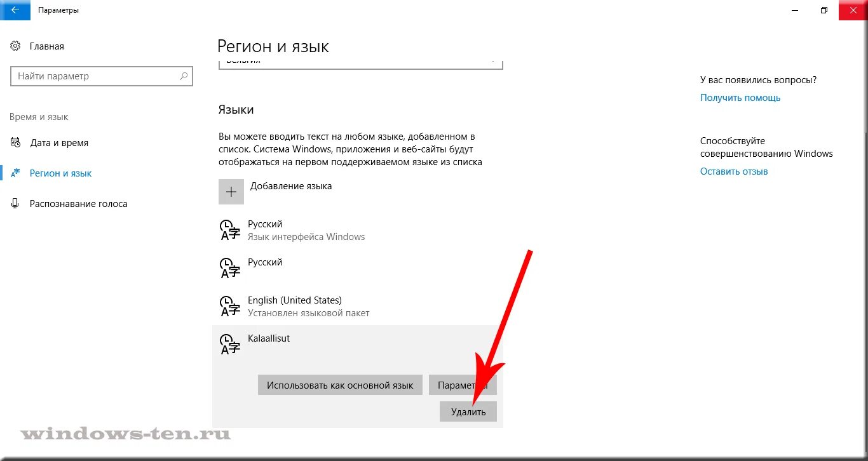Viewport: 868px width, 461px height.
Task: Click the Найти параметр search field
Action: [x=95, y=76]
